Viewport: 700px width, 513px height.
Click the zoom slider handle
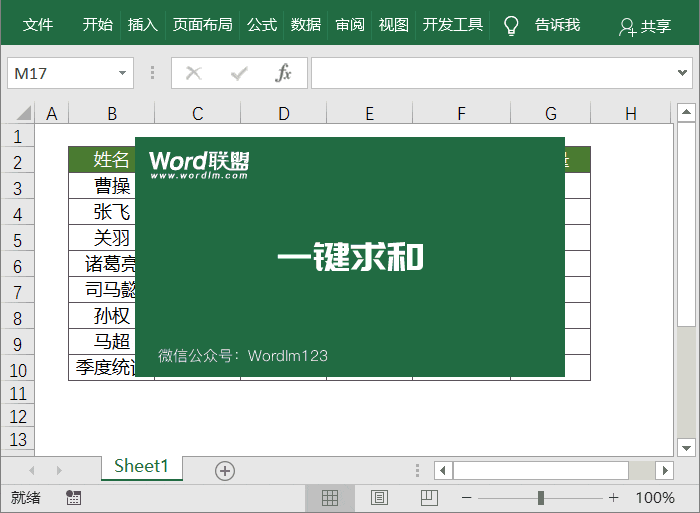click(541, 497)
